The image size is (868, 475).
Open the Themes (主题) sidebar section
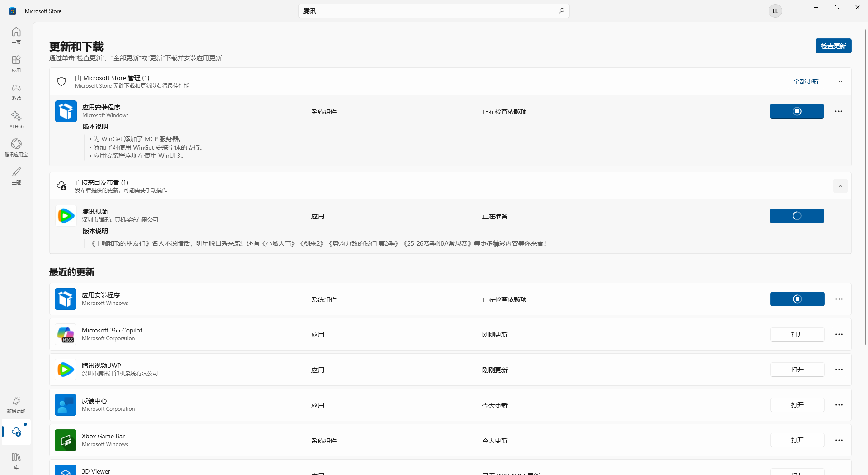(16, 176)
